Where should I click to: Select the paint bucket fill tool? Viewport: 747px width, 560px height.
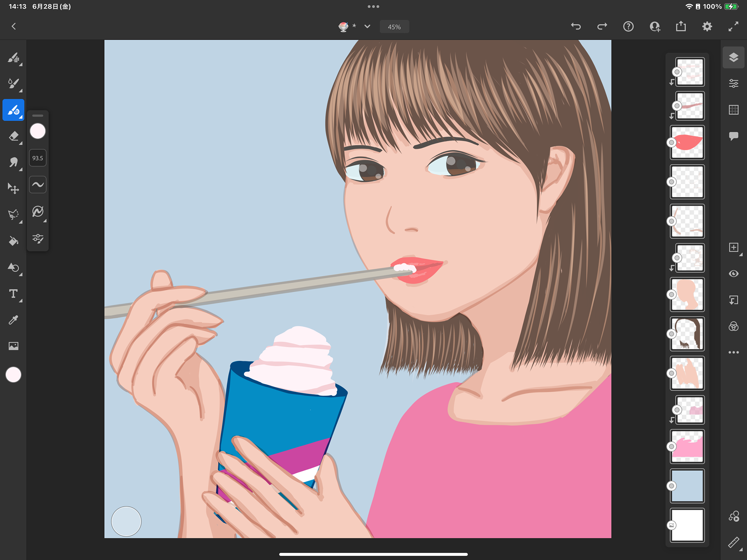pyautogui.click(x=14, y=241)
